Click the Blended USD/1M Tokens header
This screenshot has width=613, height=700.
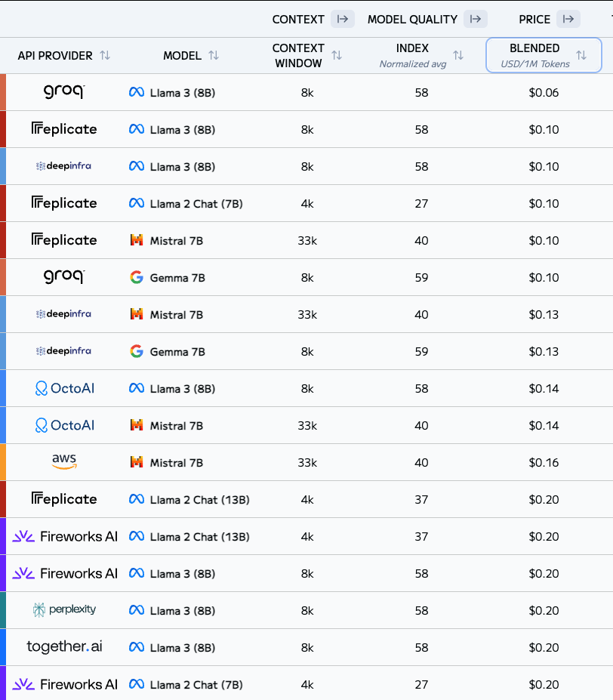[x=534, y=55]
